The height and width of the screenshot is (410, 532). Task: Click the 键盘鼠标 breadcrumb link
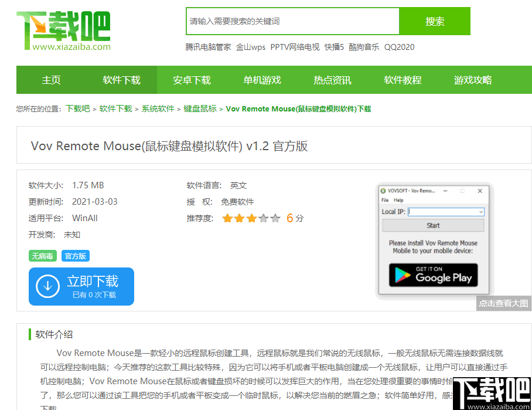tap(200, 109)
